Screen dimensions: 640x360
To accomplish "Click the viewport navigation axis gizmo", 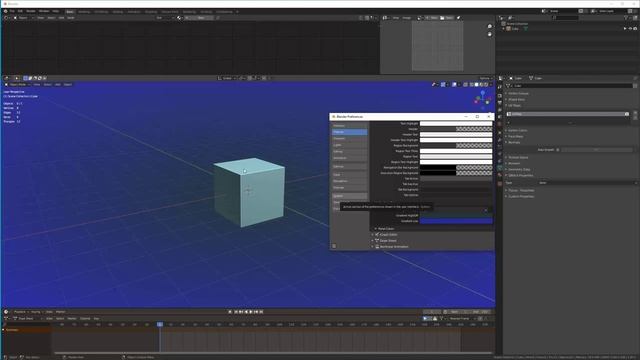I will pyautogui.click(x=482, y=99).
